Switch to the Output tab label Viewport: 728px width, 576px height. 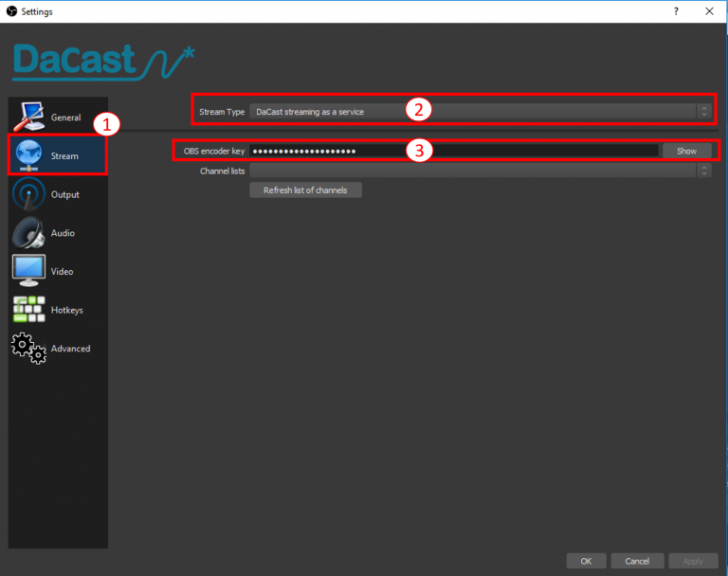(65, 195)
